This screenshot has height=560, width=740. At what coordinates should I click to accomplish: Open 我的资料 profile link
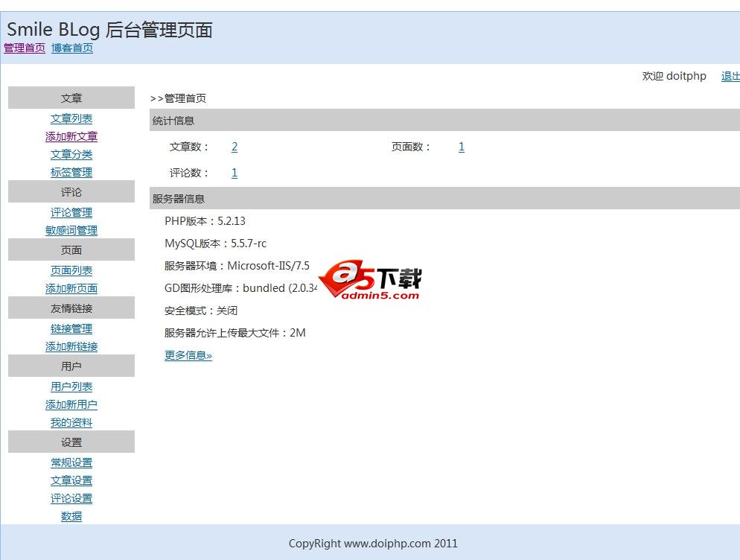point(71,422)
